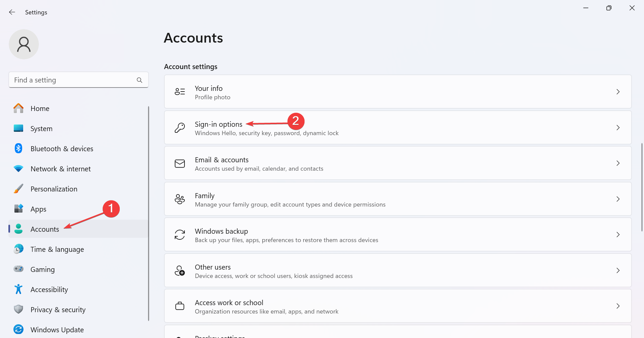Click the Privacy & security shield icon
Screen dimensions: 644x338
[18, 309]
